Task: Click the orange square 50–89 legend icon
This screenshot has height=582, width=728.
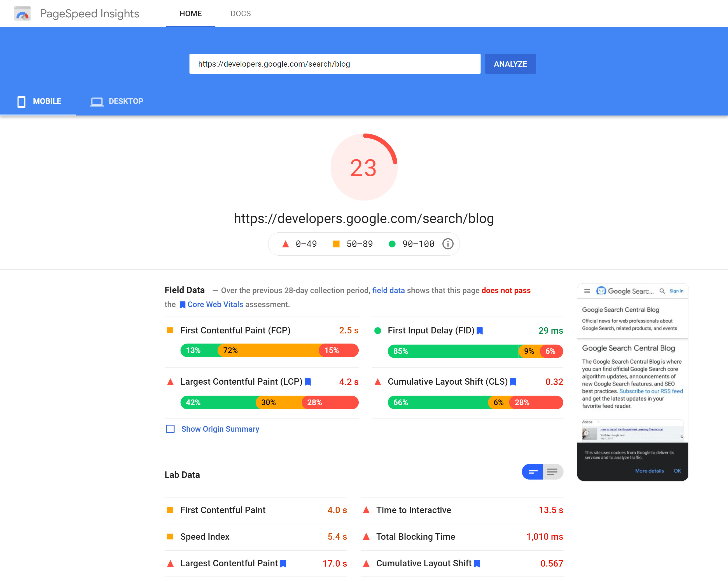Action: pyautogui.click(x=336, y=244)
